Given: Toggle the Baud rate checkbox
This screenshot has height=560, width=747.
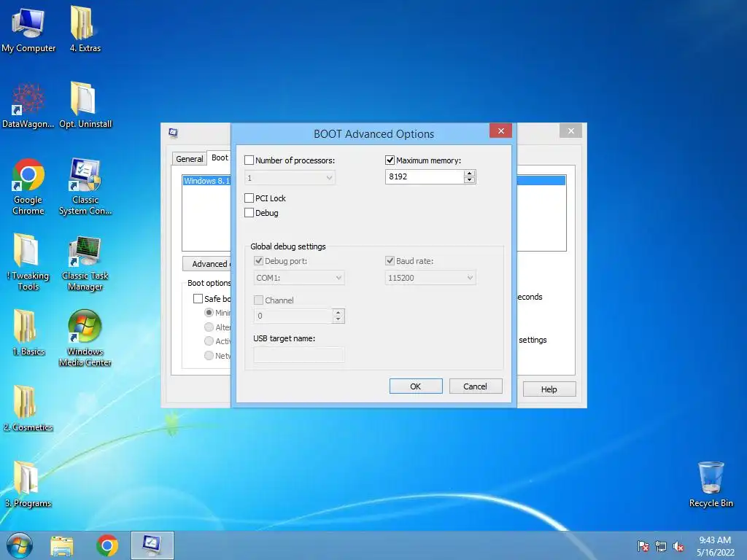Looking at the screenshot, I should coord(390,261).
